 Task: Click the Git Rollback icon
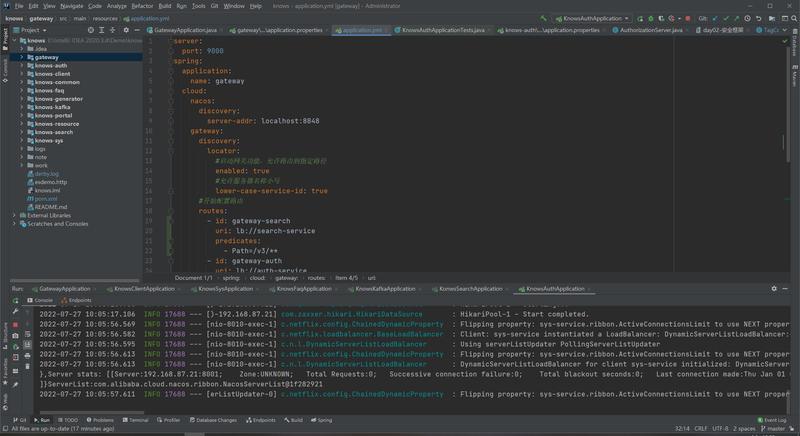[x=759, y=19]
